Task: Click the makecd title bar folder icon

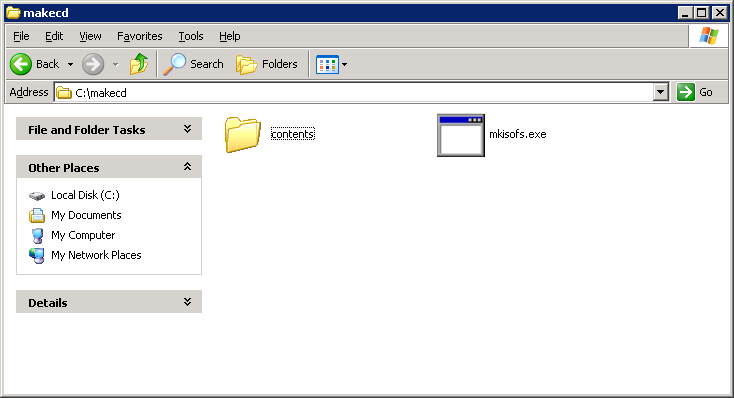Action: point(13,13)
